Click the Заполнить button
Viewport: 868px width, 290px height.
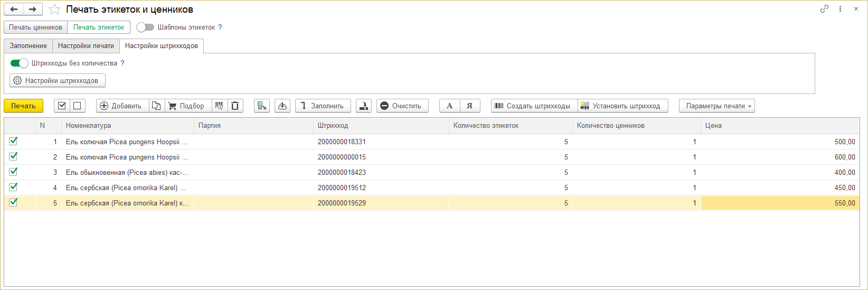(x=323, y=106)
